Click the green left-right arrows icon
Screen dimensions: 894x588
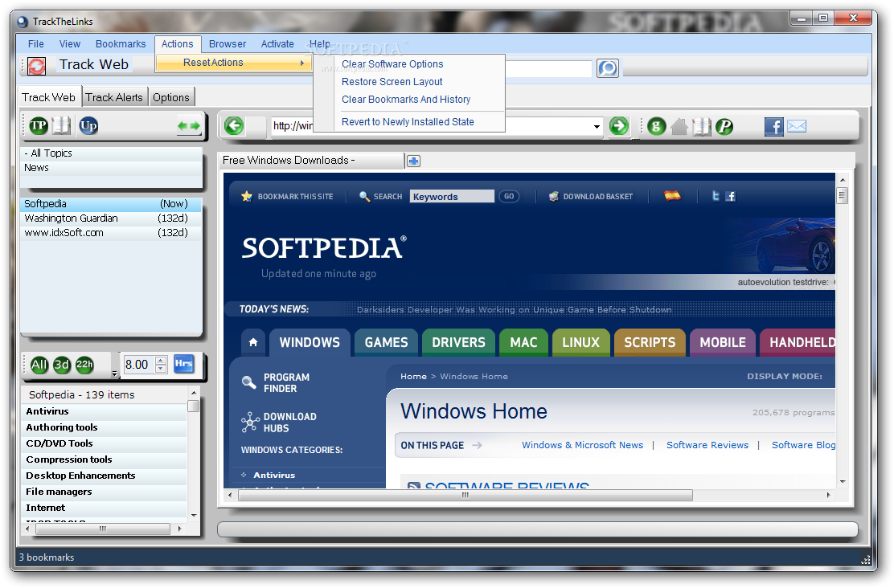pyautogui.click(x=189, y=126)
